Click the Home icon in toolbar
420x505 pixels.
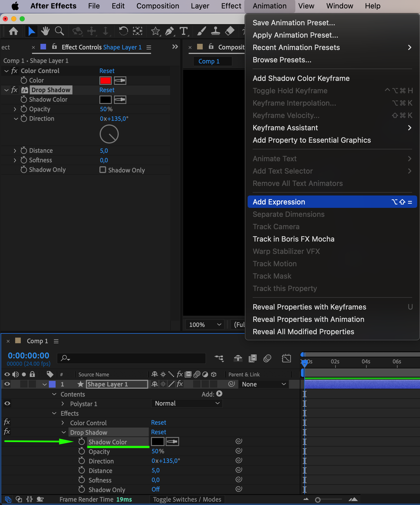pyautogui.click(x=13, y=31)
